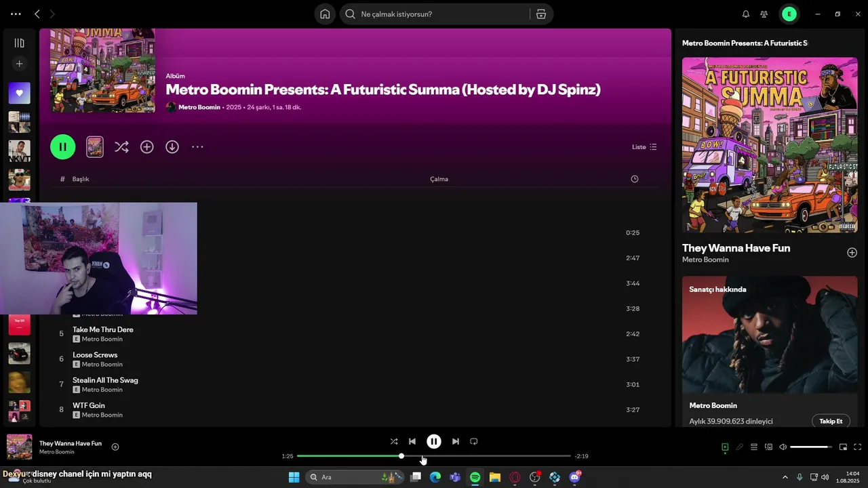This screenshot has height=488, width=868.
Task: Click the duration clock column header
Action: (x=635, y=179)
